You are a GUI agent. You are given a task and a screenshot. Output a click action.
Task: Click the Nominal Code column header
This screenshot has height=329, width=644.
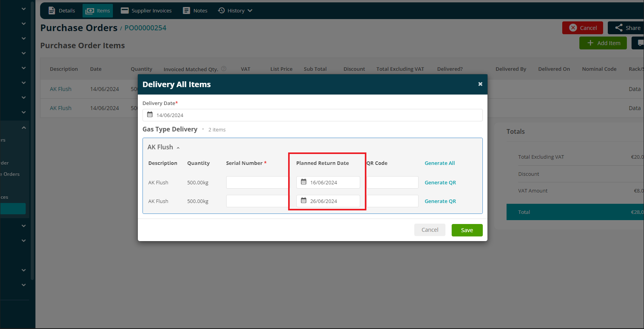point(599,69)
